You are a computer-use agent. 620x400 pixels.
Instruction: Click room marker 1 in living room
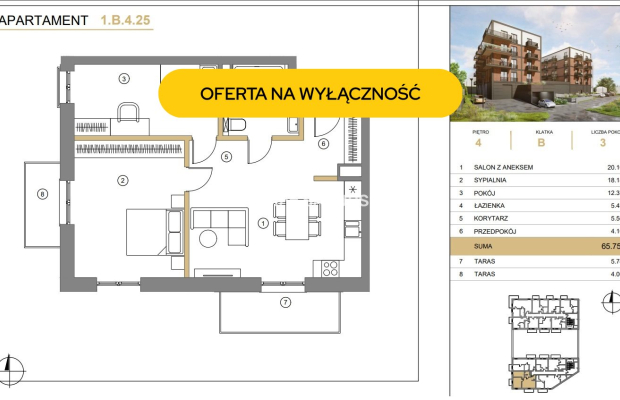[x=263, y=223]
